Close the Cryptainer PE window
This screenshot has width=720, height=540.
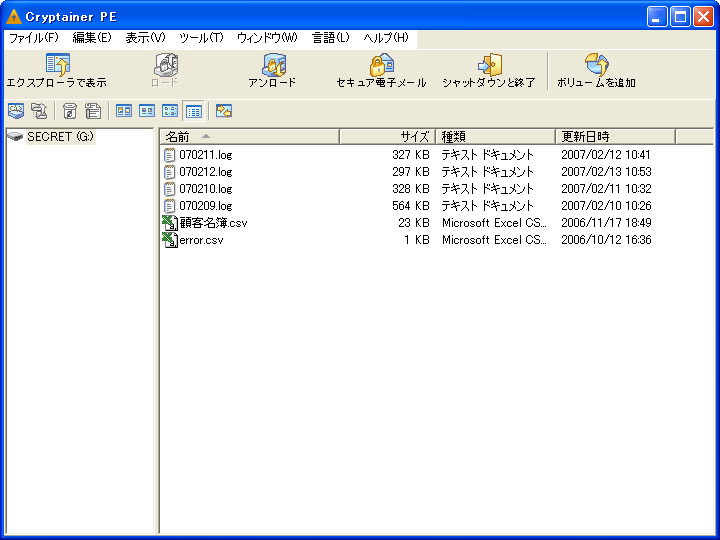pyautogui.click(x=703, y=17)
